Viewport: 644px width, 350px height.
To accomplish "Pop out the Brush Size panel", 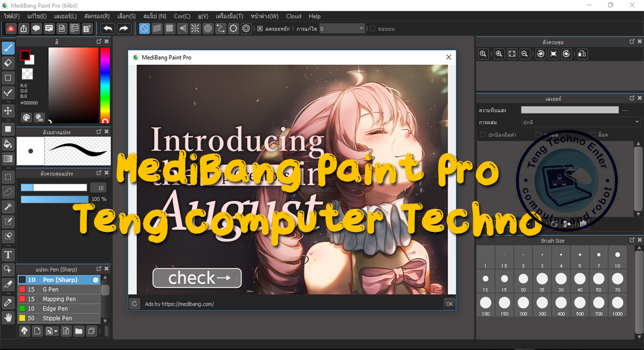I will point(631,240).
